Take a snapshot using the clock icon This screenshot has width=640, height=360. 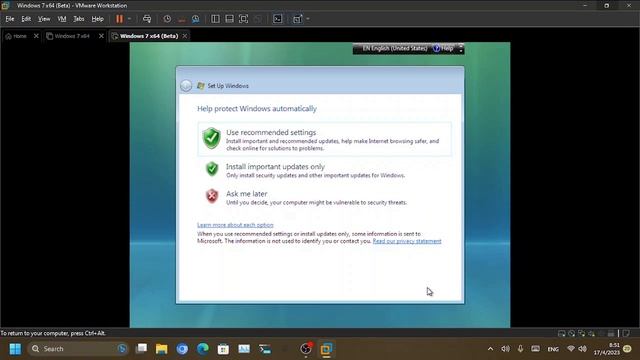(167, 19)
